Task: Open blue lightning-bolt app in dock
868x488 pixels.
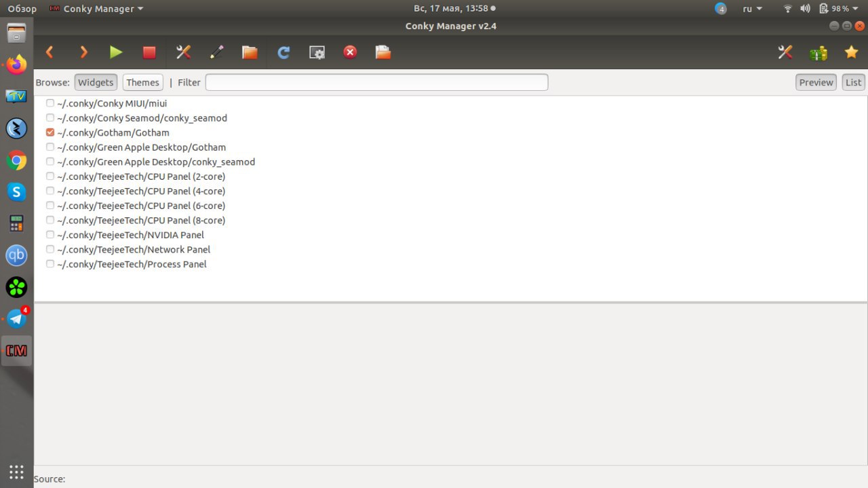Action: [x=16, y=128]
